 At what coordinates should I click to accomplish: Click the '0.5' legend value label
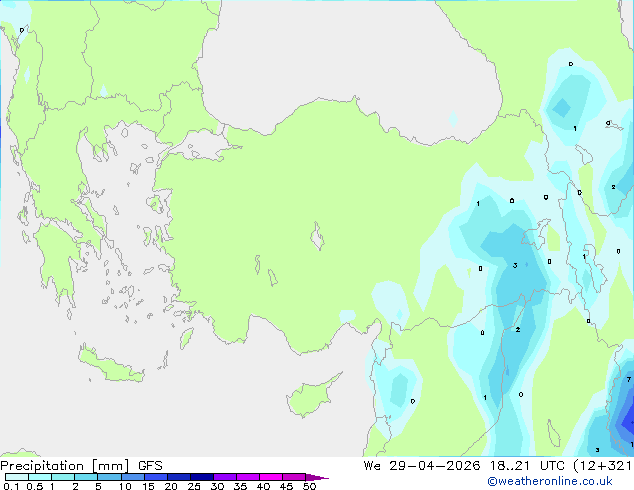pos(35,486)
